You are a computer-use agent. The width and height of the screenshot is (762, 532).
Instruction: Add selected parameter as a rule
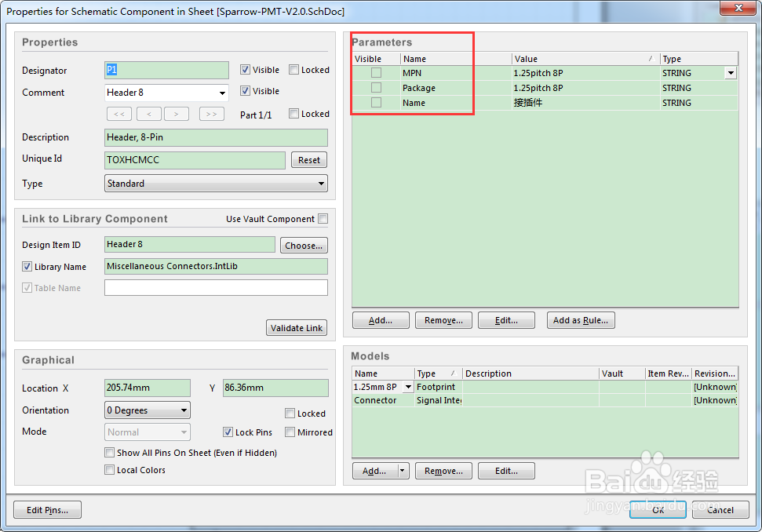coord(581,319)
